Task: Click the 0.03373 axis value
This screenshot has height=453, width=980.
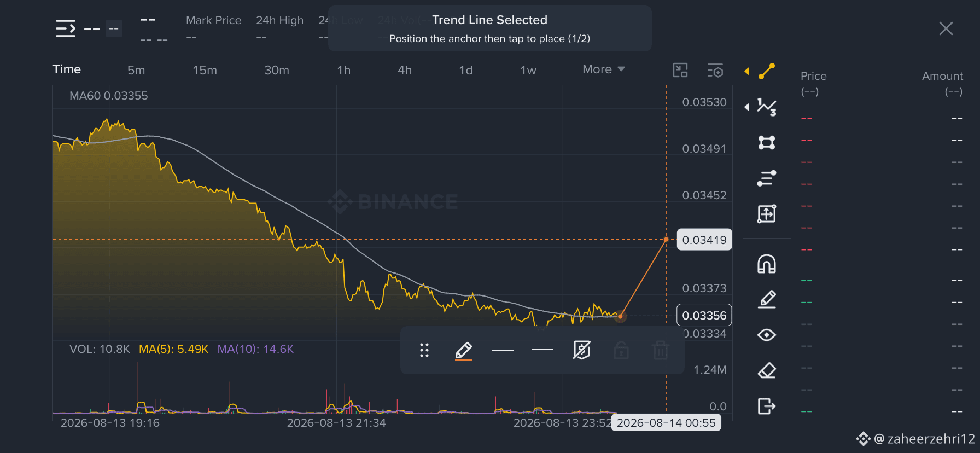Action: click(704, 288)
